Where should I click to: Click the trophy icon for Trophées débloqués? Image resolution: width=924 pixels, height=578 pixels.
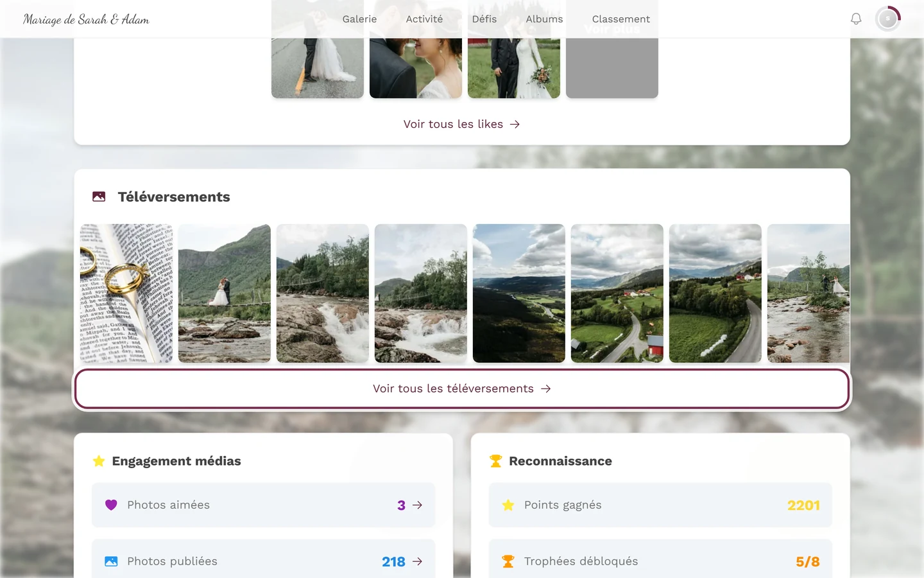pos(508,561)
